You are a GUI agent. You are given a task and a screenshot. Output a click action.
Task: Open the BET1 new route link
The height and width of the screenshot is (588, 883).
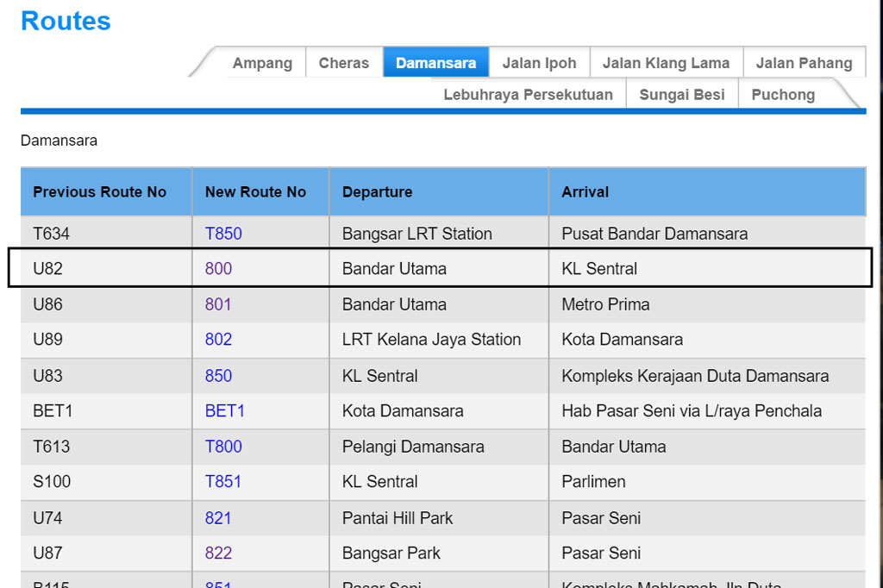tap(225, 410)
